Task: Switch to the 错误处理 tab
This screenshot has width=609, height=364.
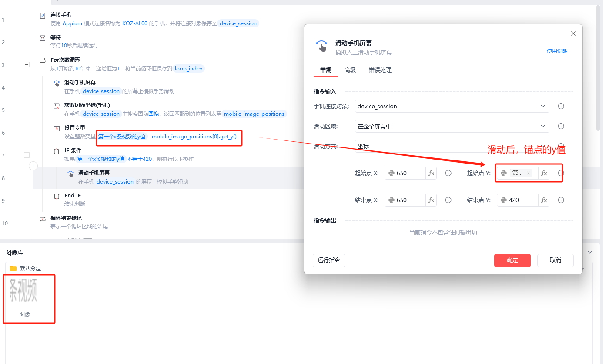Action: coord(380,70)
